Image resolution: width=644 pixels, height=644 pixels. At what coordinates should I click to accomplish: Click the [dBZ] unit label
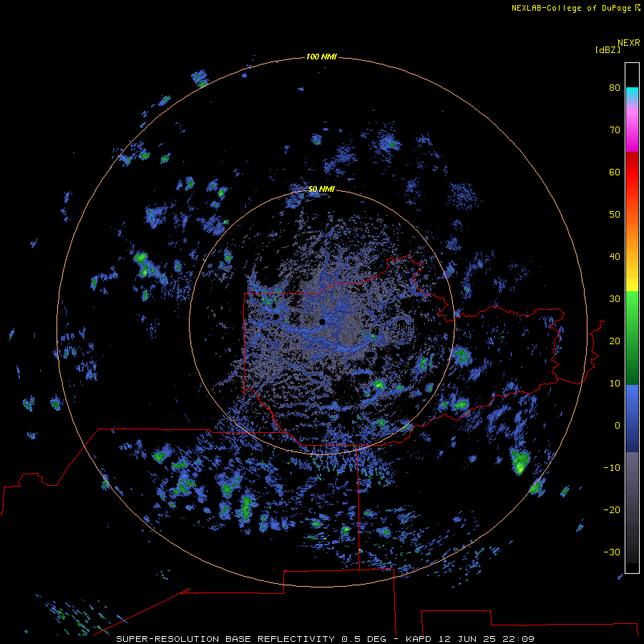point(608,49)
